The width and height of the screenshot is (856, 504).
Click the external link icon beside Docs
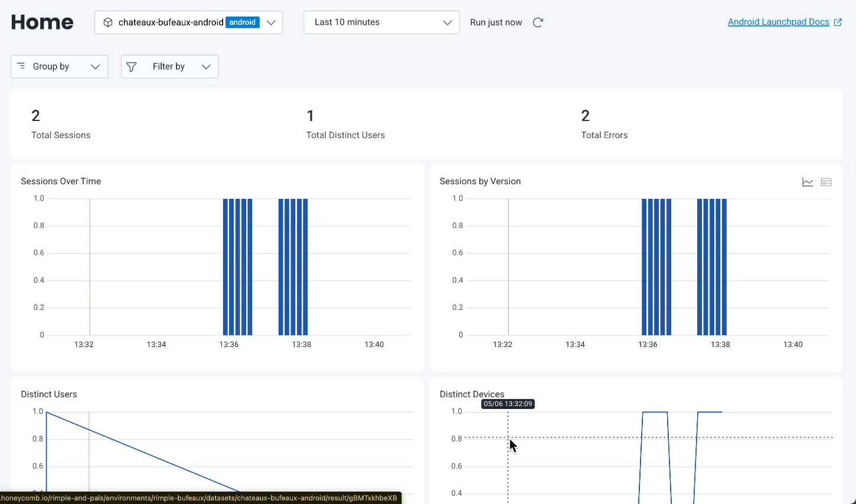click(838, 22)
